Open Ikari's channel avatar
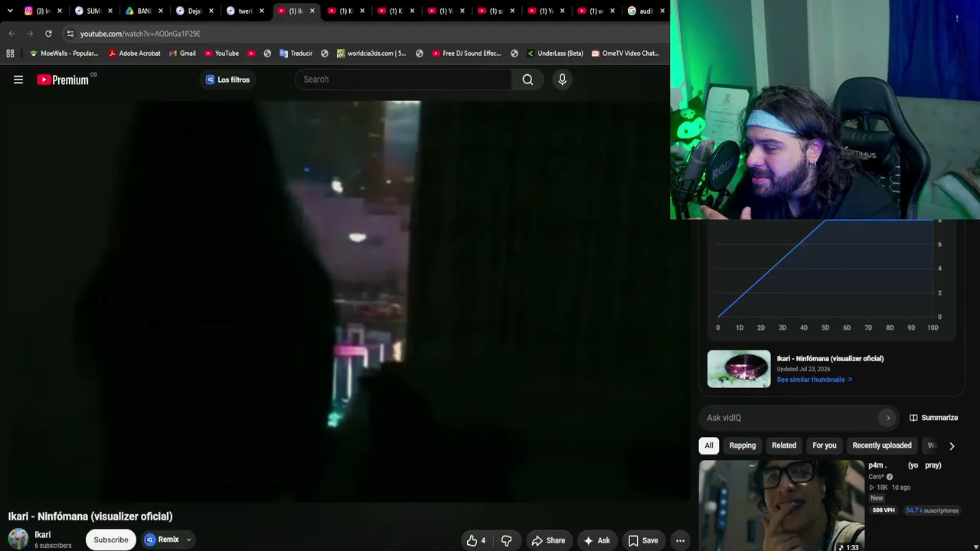The height and width of the screenshot is (551, 980). point(18,539)
